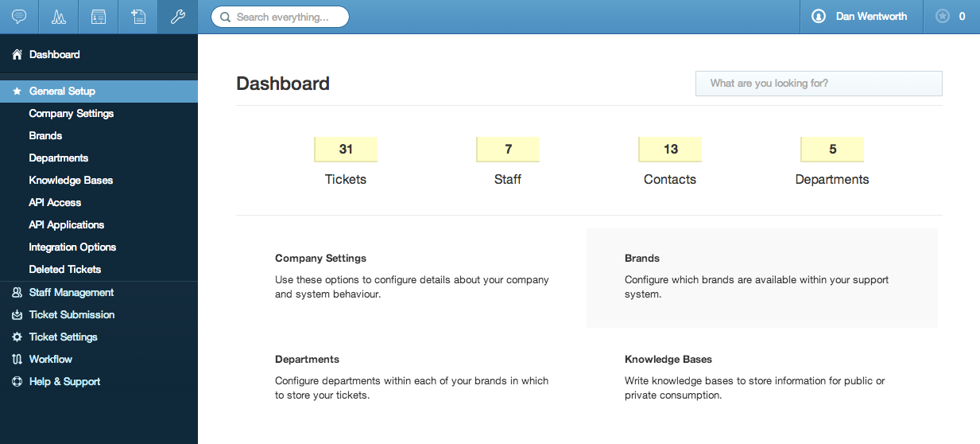Open API Access in the sidebar
980x444 pixels.
(55, 202)
